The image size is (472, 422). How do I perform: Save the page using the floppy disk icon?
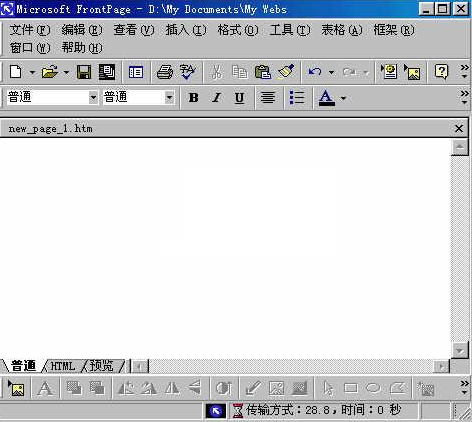pos(84,72)
